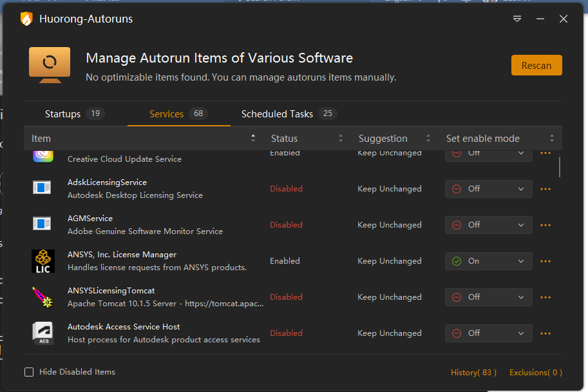Image resolution: width=588 pixels, height=392 pixels.
Task: Click the ANSYS License Manager LIC icon
Action: click(43, 261)
